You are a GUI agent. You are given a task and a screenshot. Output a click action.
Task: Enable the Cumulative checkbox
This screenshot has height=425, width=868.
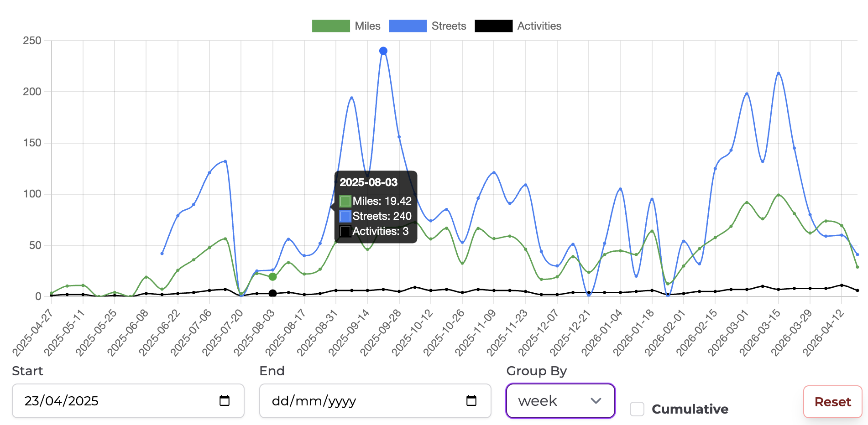coord(637,409)
